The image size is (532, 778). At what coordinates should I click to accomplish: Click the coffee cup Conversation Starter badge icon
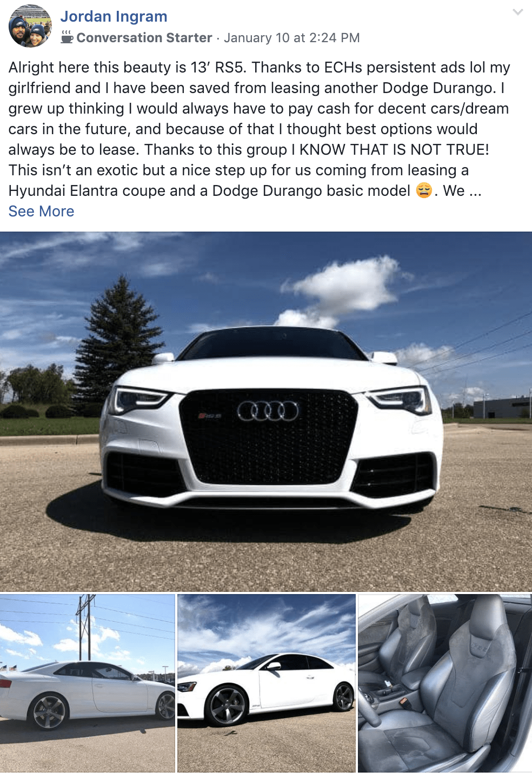[67, 37]
